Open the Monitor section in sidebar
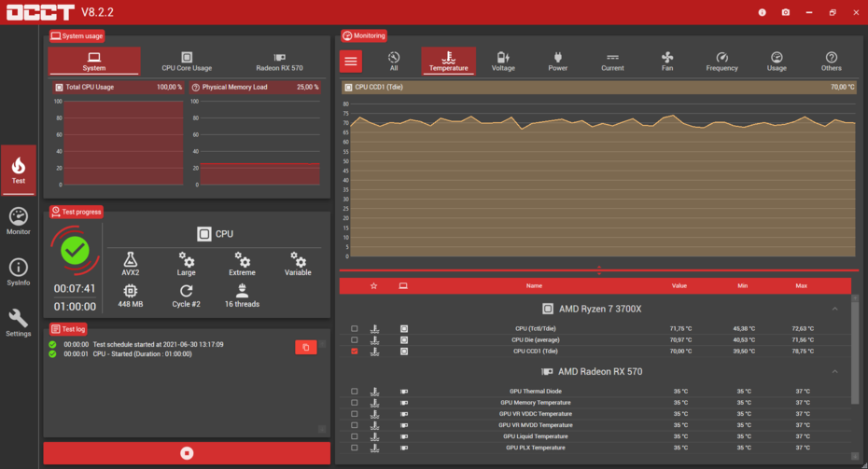This screenshot has height=469, width=868. (x=19, y=221)
